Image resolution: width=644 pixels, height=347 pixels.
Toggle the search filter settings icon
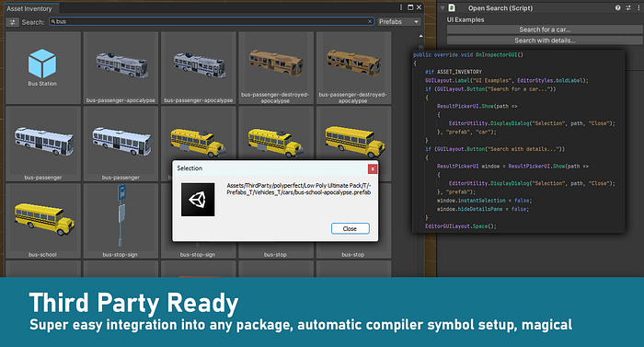[x=12, y=22]
